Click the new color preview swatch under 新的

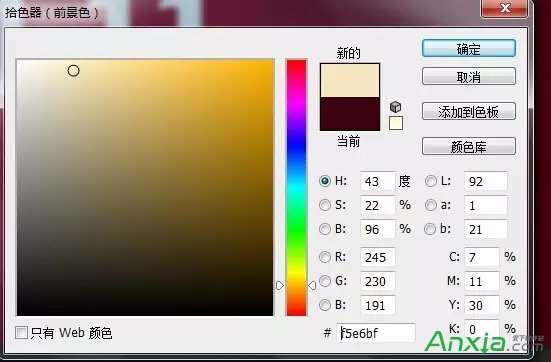click(350, 80)
